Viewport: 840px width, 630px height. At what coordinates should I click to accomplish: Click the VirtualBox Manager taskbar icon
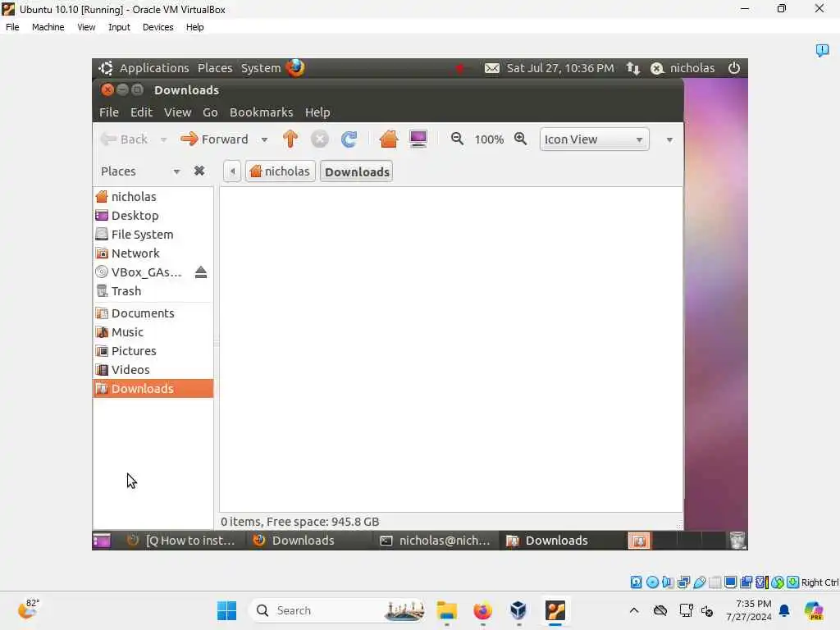pyautogui.click(x=518, y=610)
